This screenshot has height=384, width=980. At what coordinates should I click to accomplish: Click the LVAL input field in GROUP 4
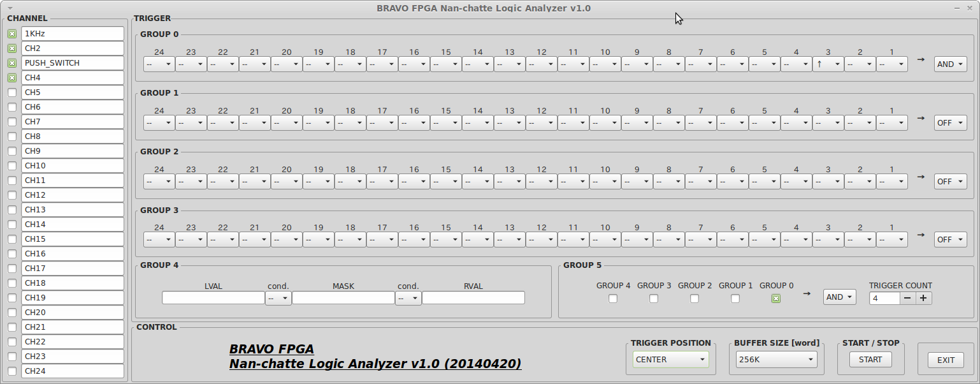pos(213,297)
